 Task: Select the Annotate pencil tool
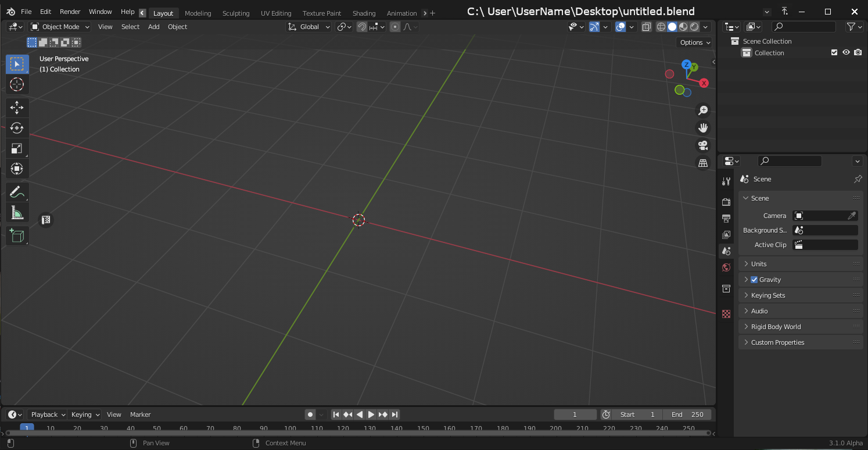17,192
